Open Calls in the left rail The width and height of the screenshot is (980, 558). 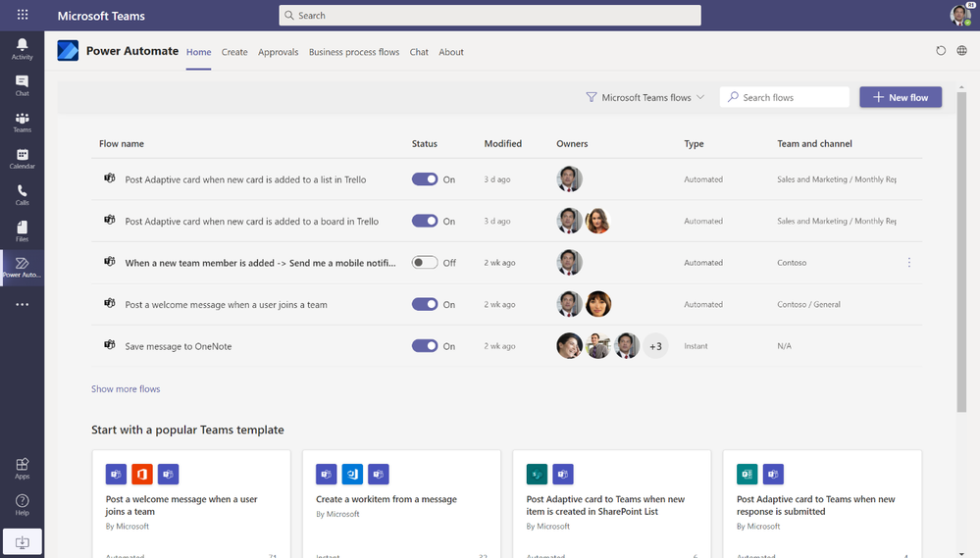pos(22,195)
